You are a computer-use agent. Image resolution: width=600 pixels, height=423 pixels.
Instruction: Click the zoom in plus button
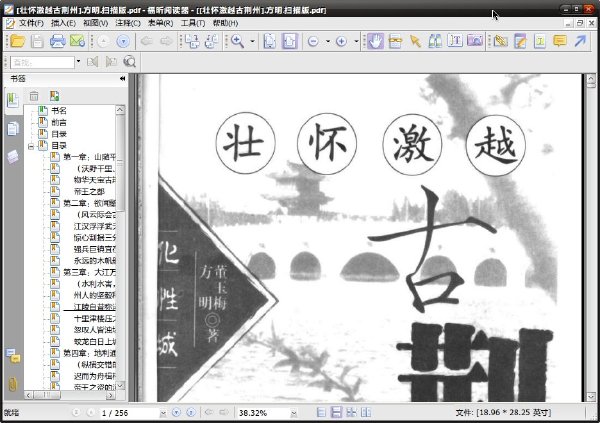point(341,41)
